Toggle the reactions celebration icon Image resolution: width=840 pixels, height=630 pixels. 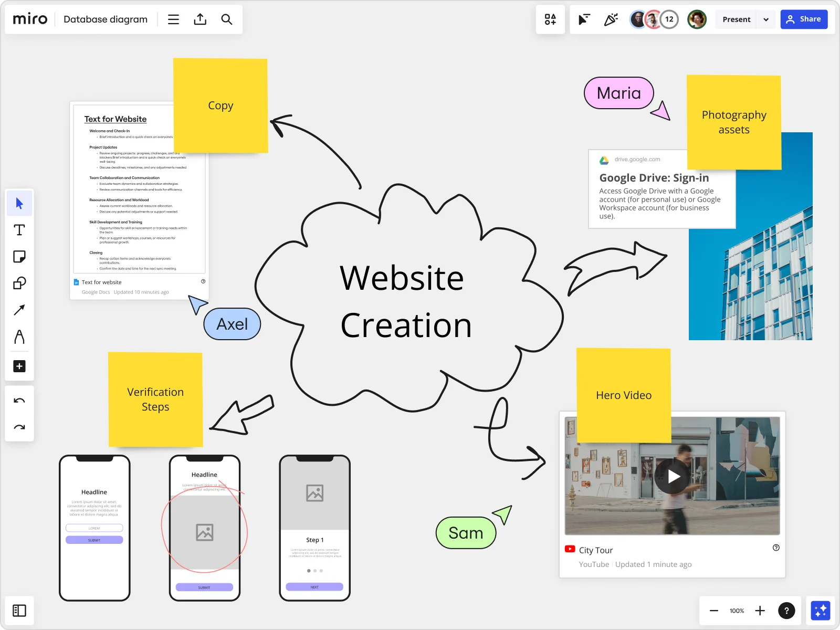tap(611, 19)
